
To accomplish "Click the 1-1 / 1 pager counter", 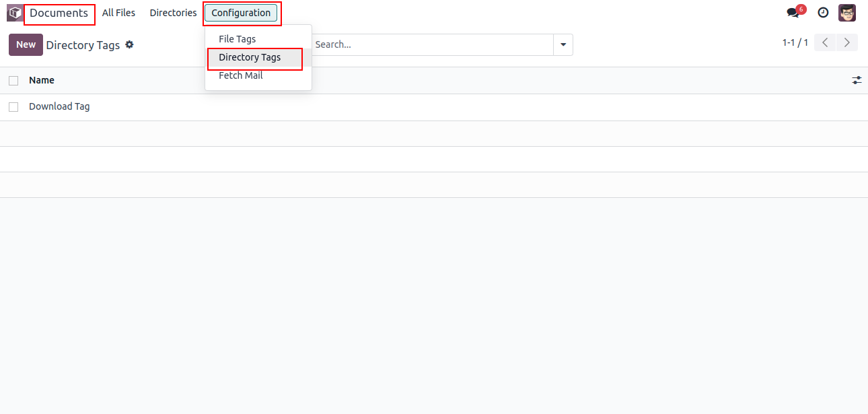I will tap(795, 42).
